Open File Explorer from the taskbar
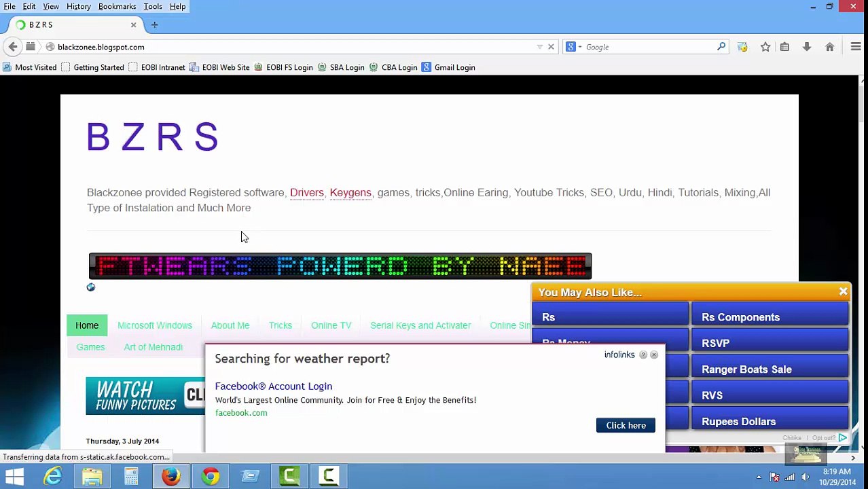The height and width of the screenshot is (489, 868). pos(92,476)
